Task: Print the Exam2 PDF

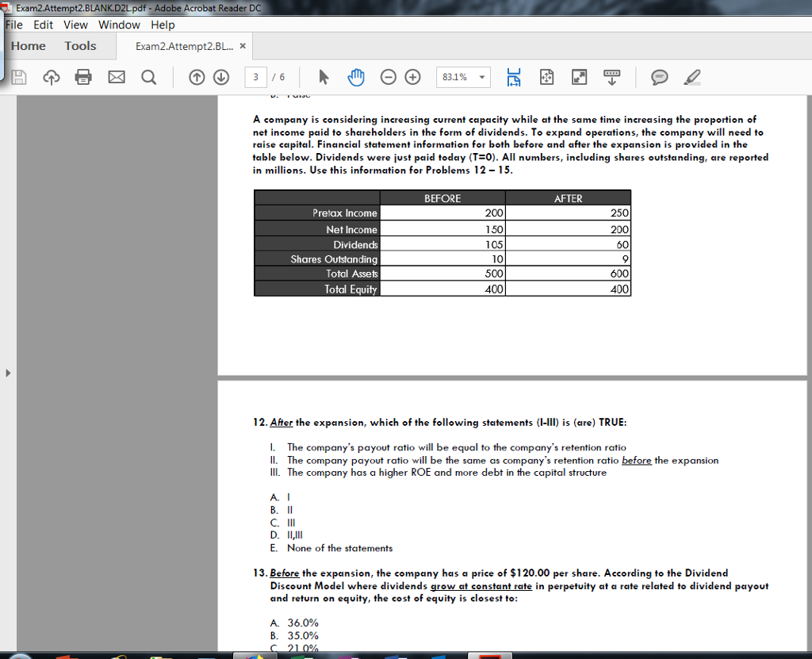Action: pyautogui.click(x=84, y=77)
